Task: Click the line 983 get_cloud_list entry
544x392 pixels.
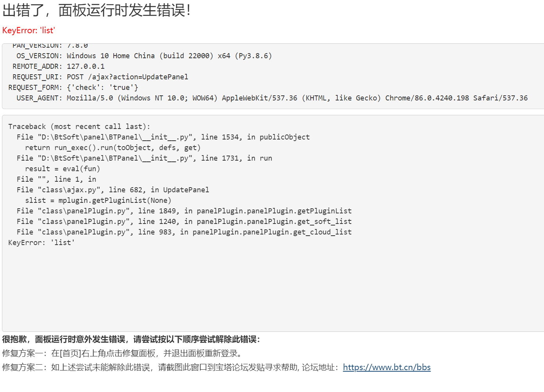Action: 184,232
